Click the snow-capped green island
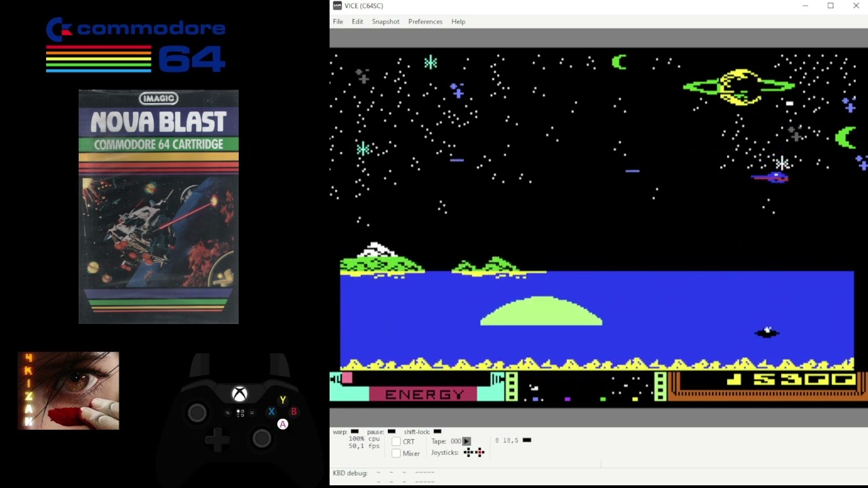 [x=382, y=260]
